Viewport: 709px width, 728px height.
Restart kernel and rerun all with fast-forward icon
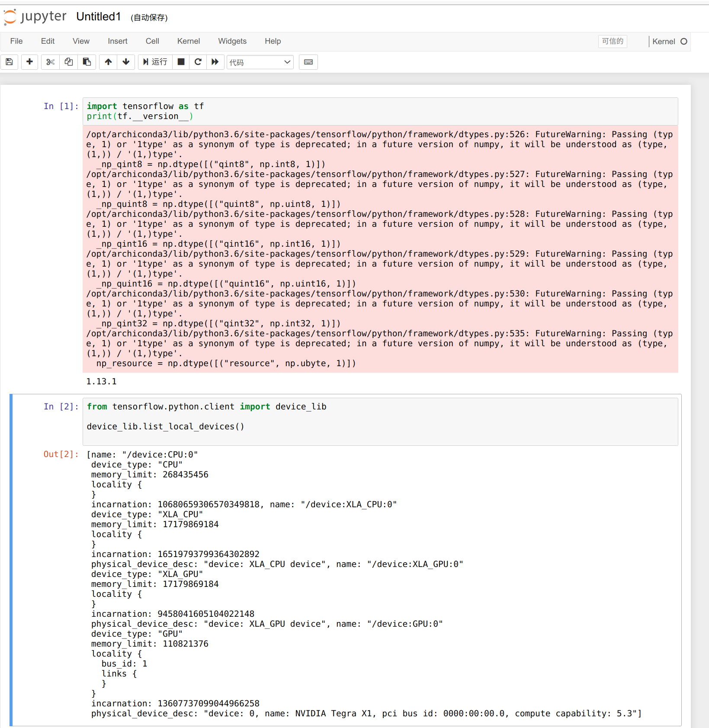[x=215, y=62]
